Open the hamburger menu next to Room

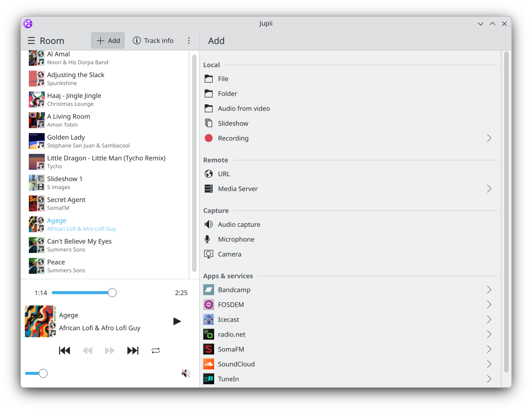[31, 41]
